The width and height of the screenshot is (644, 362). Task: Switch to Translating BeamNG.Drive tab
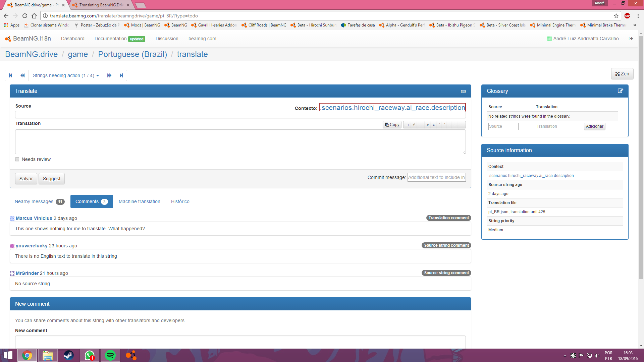pos(101,5)
